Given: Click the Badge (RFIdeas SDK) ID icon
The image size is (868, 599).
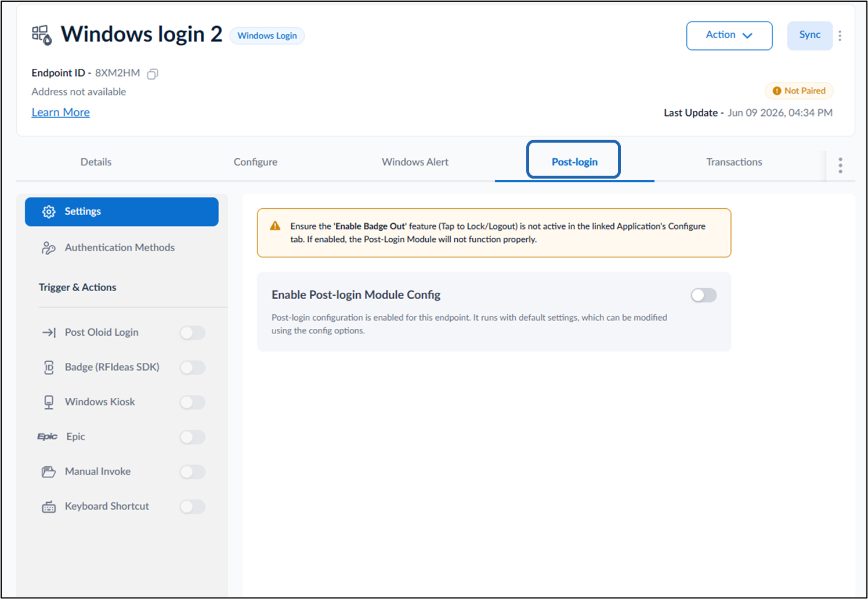Looking at the screenshot, I should [49, 367].
